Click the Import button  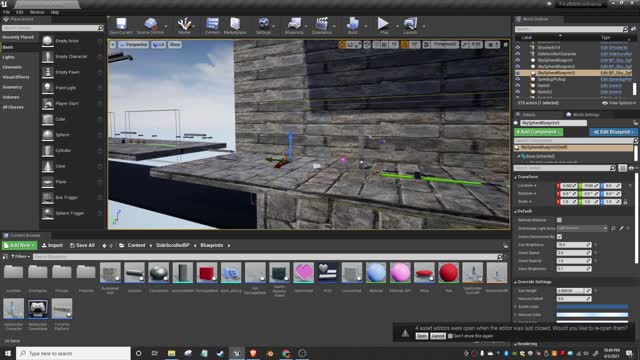(x=53, y=245)
